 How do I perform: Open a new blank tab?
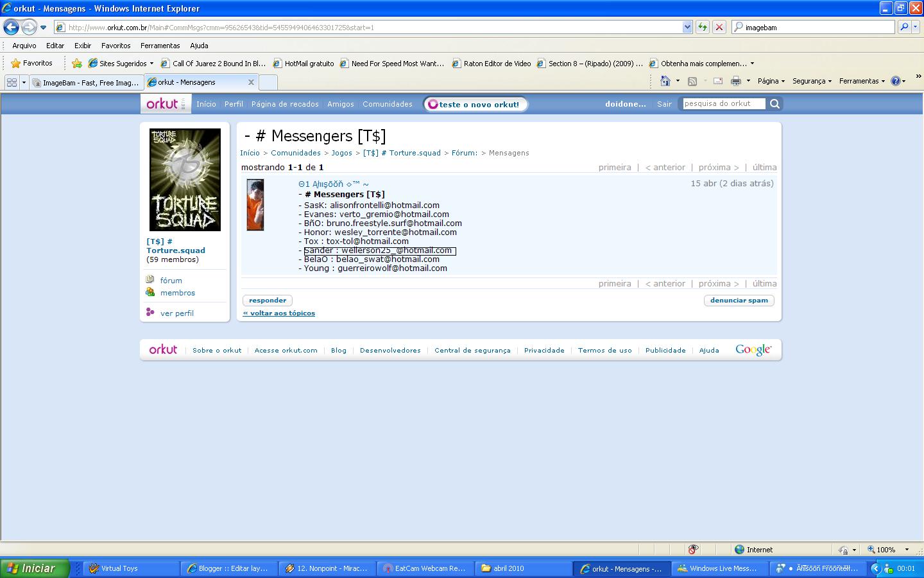point(268,82)
